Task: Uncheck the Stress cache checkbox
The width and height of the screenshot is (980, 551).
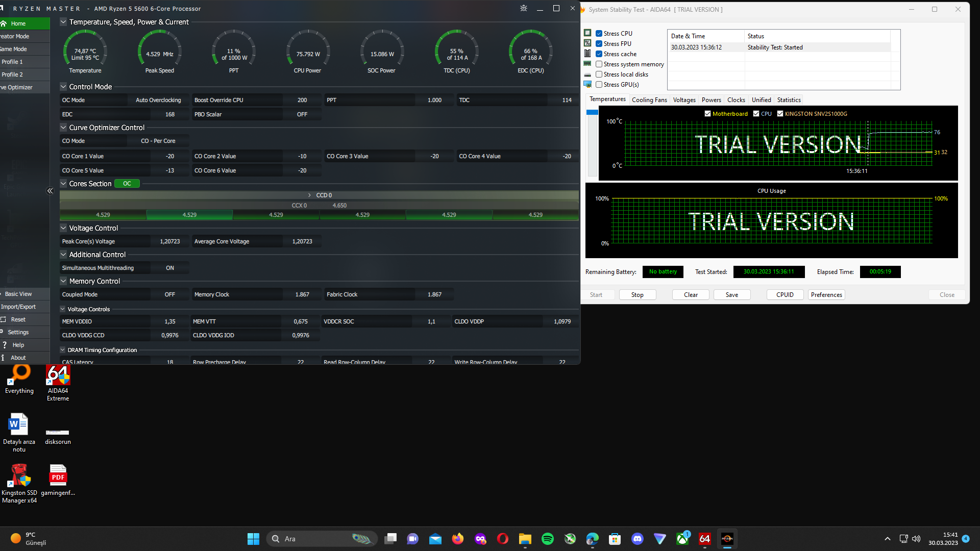Action: coord(599,54)
